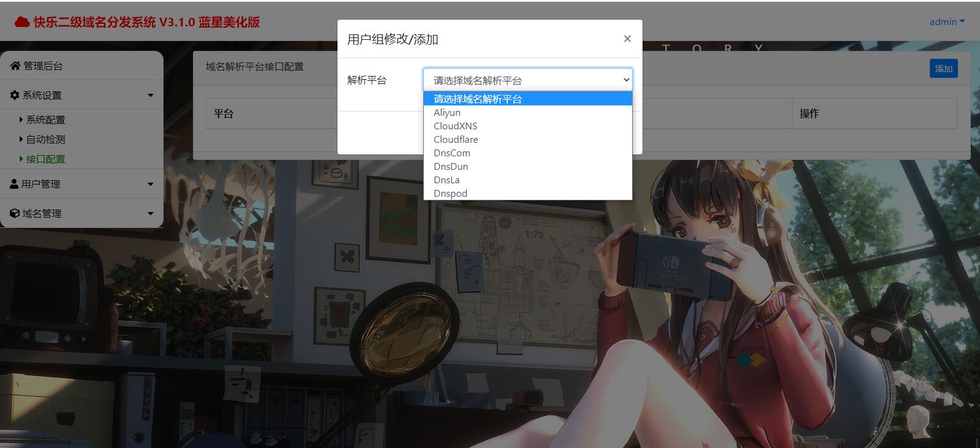
Task: Choose CloudXNS in the dropdown list
Action: point(455,126)
